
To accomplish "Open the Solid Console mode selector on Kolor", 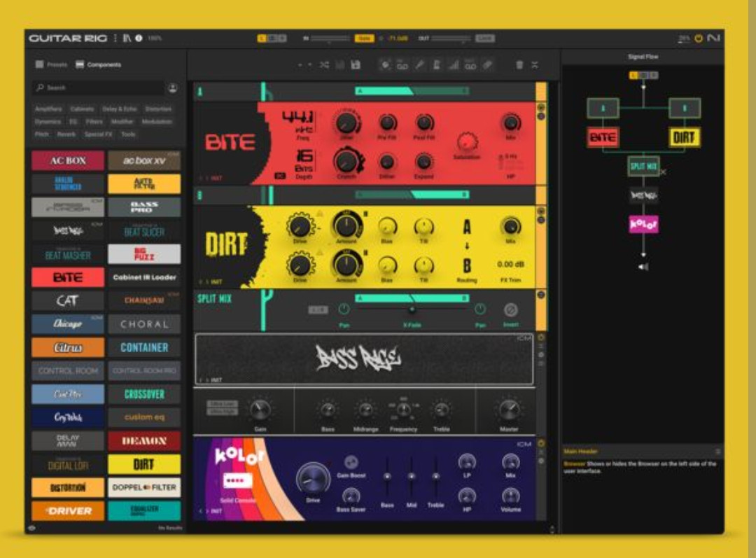I will coord(235,481).
